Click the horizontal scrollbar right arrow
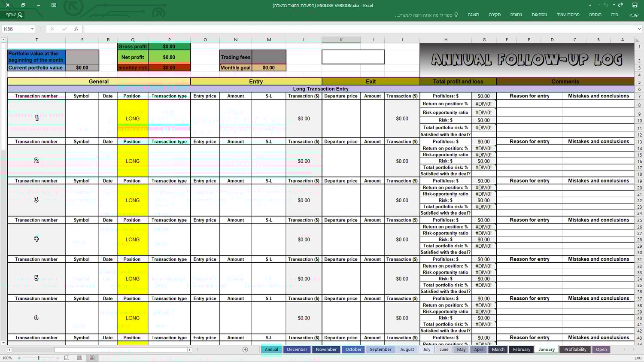Image resolution: width=644 pixels, height=362 pixels. coord(189,350)
